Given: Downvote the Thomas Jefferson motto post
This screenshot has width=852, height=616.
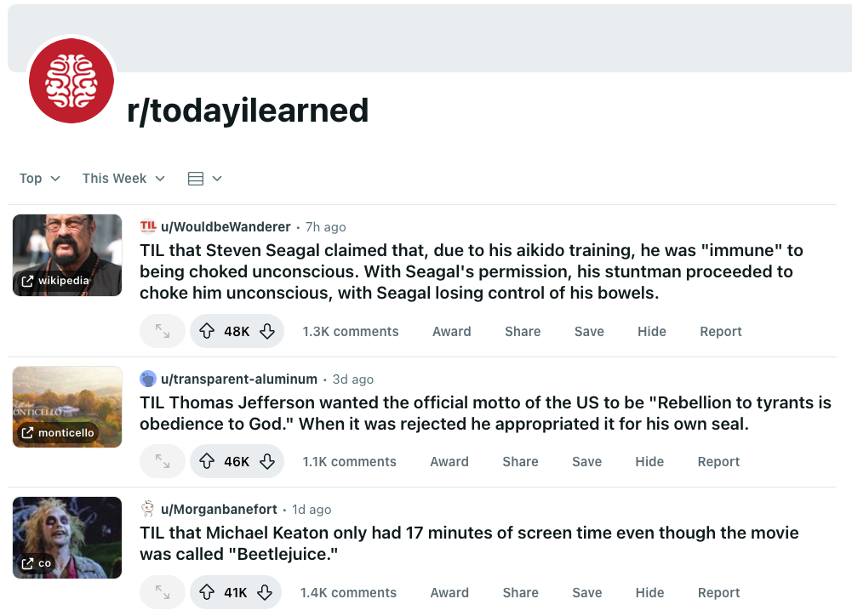Looking at the screenshot, I should pos(267,462).
